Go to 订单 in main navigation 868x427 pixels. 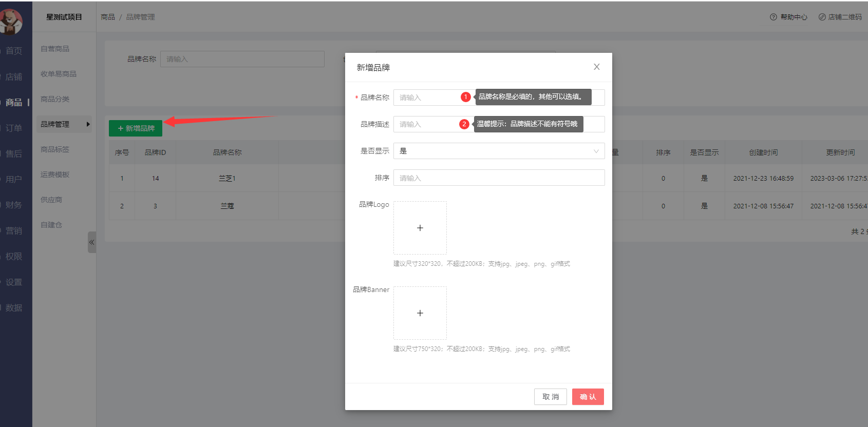point(14,128)
